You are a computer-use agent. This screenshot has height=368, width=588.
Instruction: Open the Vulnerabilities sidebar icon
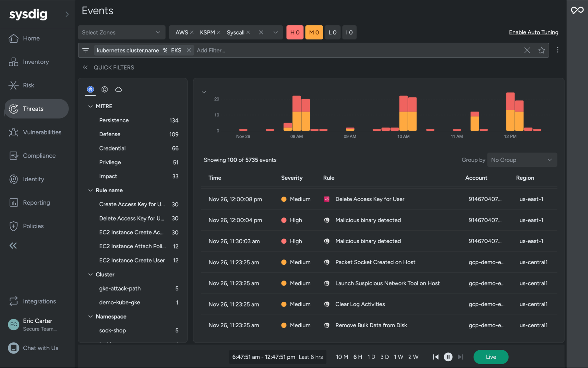pos(14,132)
